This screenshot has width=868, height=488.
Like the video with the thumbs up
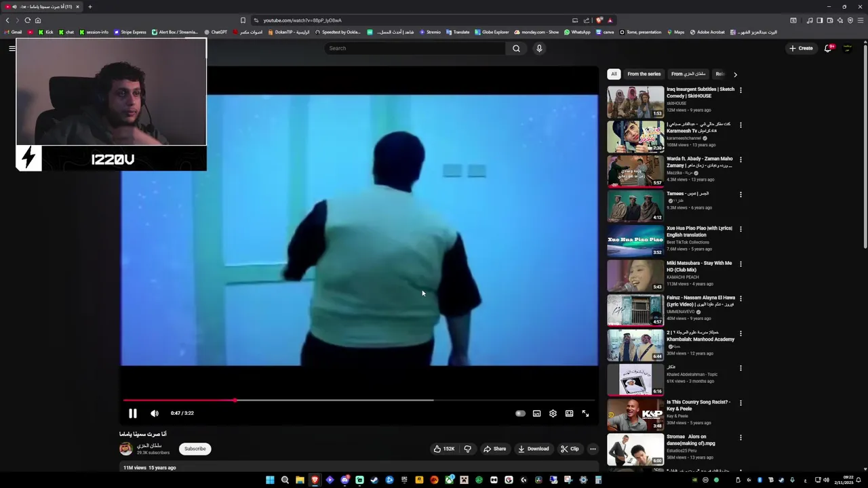444,449
